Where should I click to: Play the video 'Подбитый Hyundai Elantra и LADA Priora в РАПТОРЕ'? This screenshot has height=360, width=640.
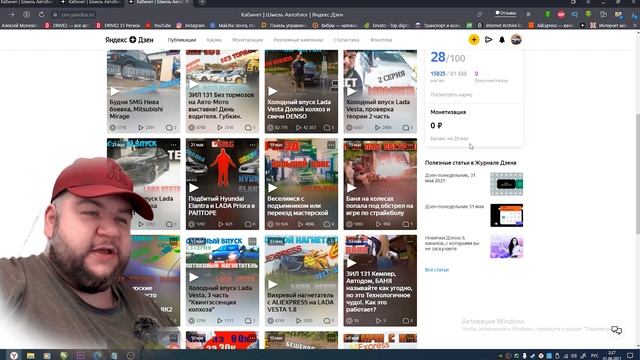pos(194,188)
